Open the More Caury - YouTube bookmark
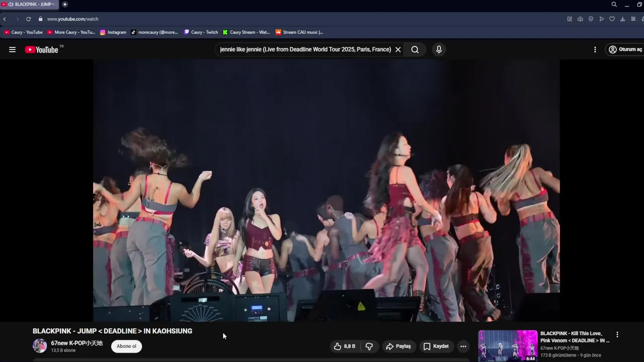This screenshot has width=644, height=362. coord(71,32)
